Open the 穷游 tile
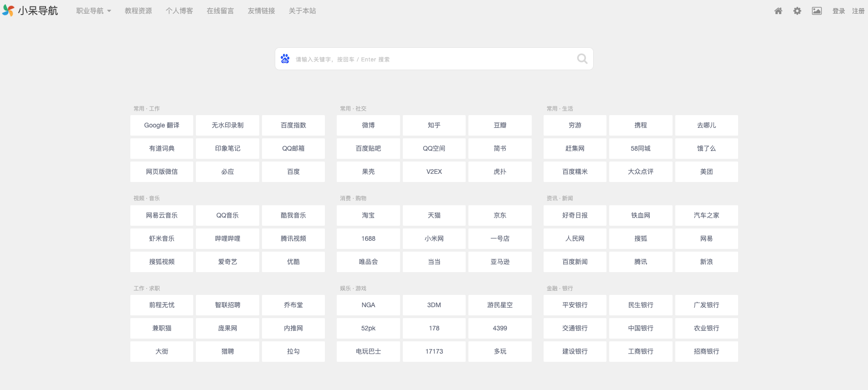868x390 pixels. point(575,125)
